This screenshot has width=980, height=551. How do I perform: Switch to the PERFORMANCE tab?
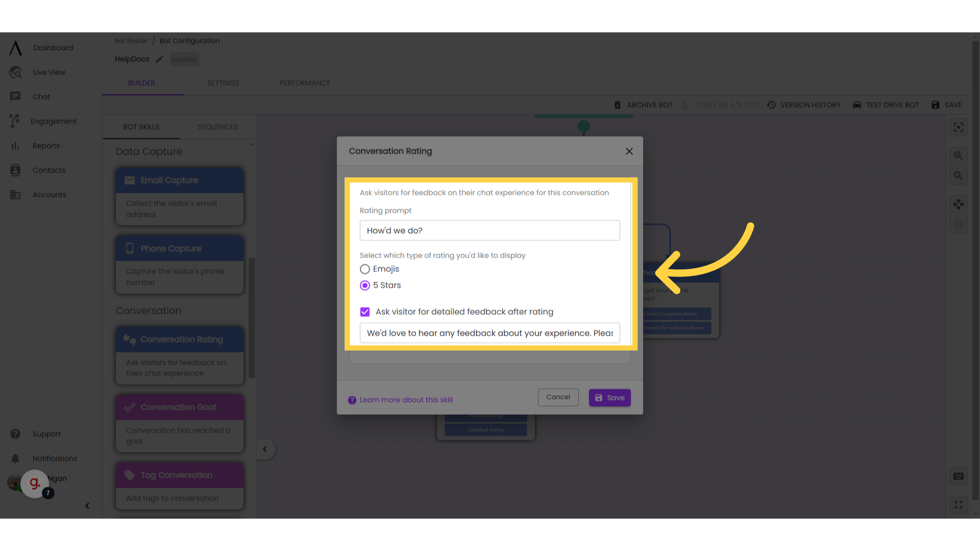pos(305,83)
